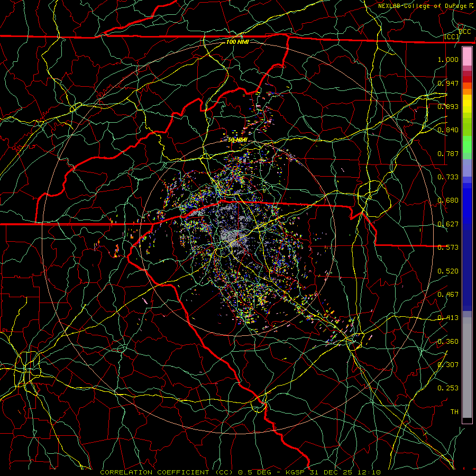Click the "[CC]" units label
The height and width of the screenshot is (476, 476).
(452, 36)
